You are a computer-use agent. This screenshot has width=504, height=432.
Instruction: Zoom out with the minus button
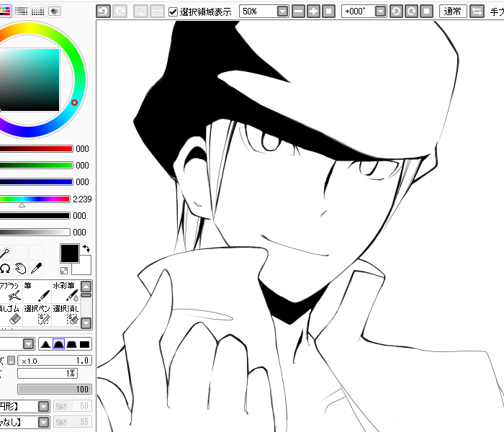click(298, 12)
